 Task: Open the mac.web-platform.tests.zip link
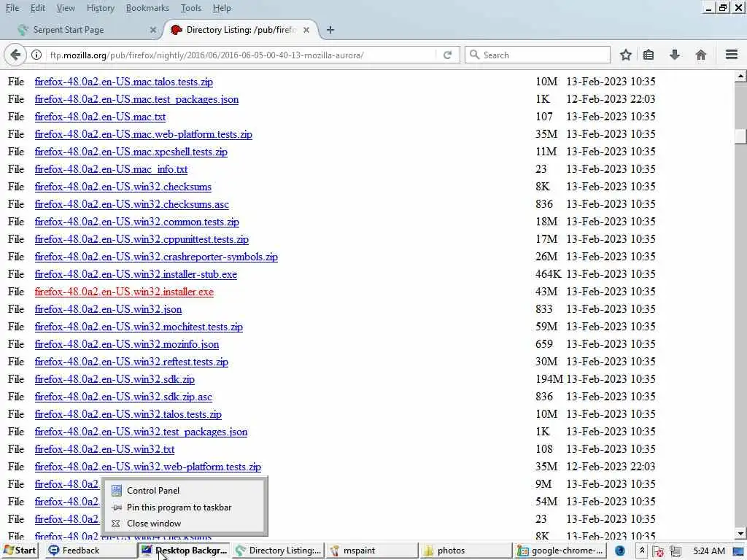[144, 134]
